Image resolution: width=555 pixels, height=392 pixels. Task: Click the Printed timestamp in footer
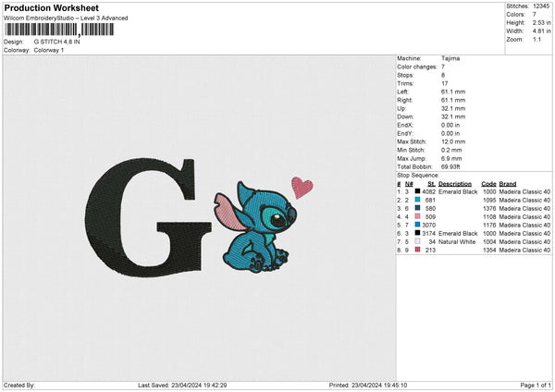pyautogui.click(x=368, y=386)
